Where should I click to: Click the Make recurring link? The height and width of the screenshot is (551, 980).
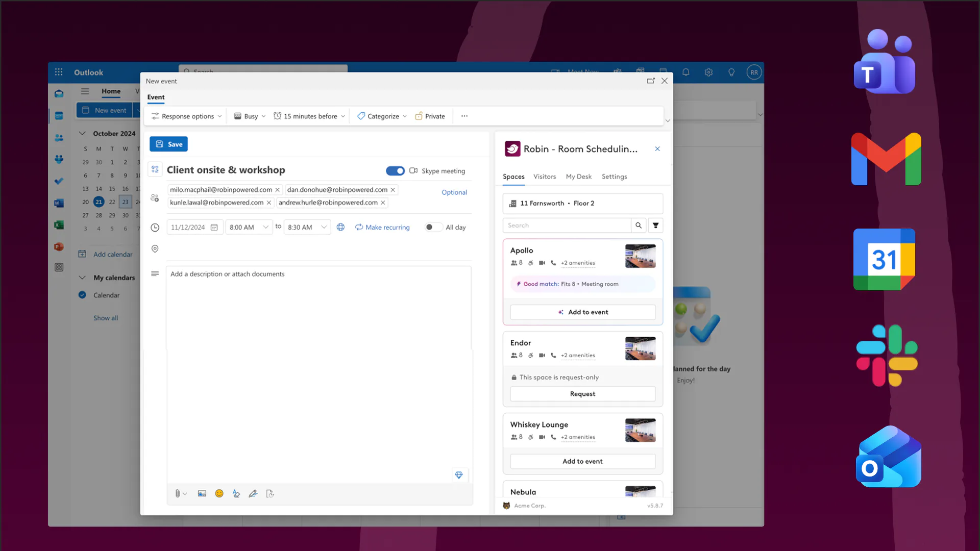[382, 227]
